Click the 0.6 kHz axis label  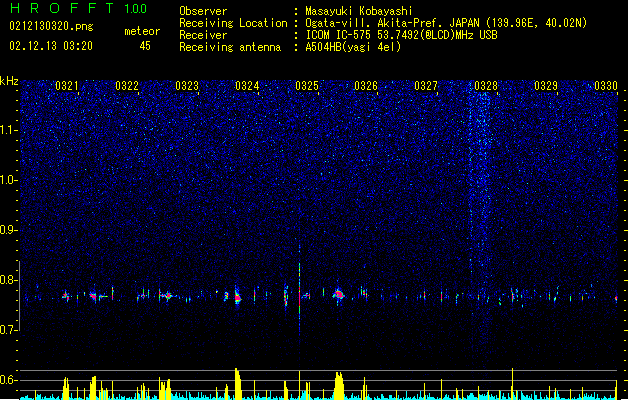point(9,380)
